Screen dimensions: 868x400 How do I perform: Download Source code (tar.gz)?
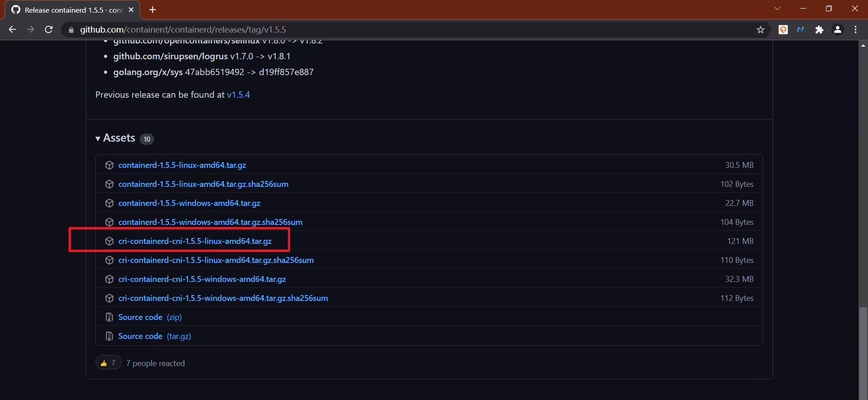pyautogui.click(x=155, y=336)
